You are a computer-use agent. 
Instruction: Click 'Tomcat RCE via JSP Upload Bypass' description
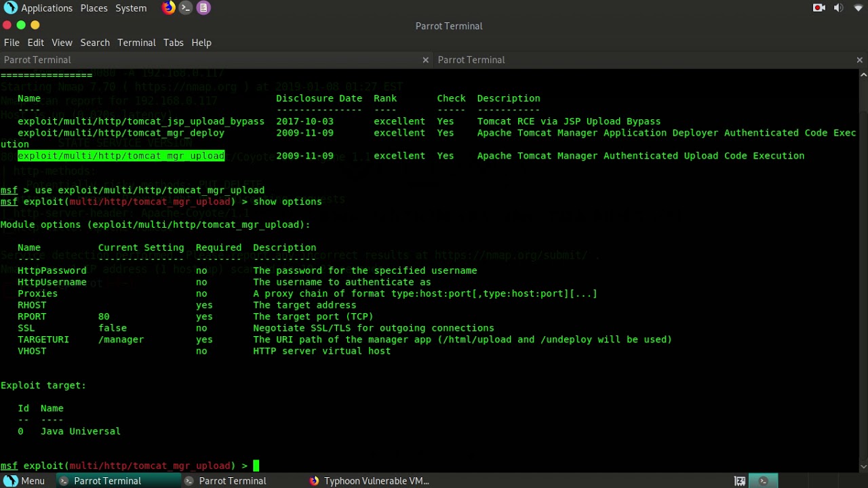(x=569, y=121)
